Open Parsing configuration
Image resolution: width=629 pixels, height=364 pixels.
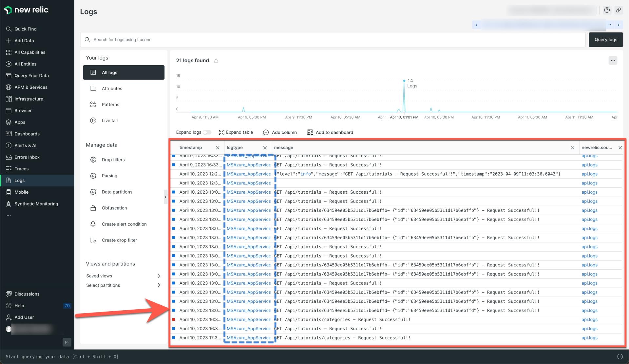(109, 176)
